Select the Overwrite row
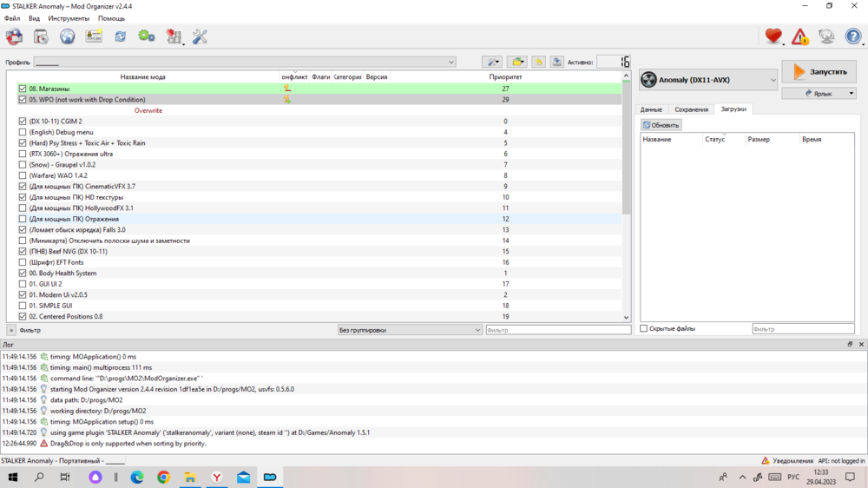 314,111
